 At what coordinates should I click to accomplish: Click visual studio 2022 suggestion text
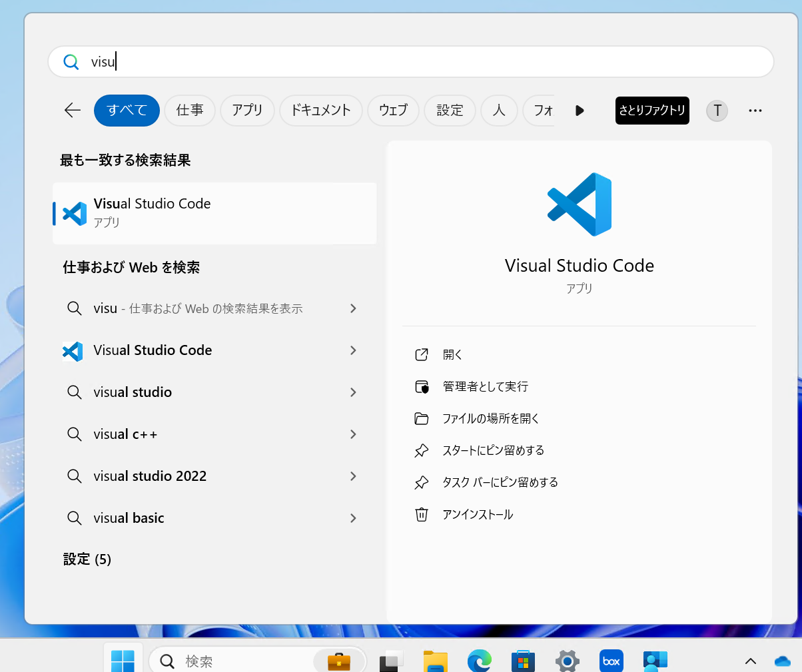coord(150,476)
